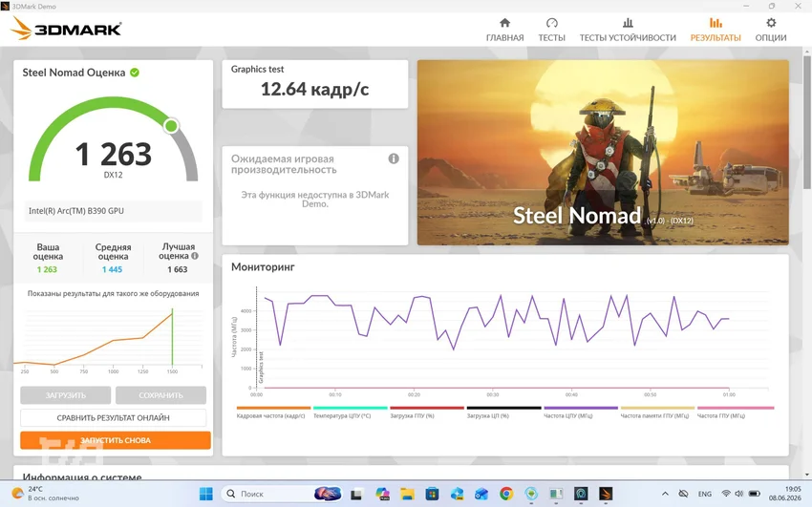The width and height of the screenshot is (812, 507).
Task: Open the Windows Start menu
Action: (206, 494)
